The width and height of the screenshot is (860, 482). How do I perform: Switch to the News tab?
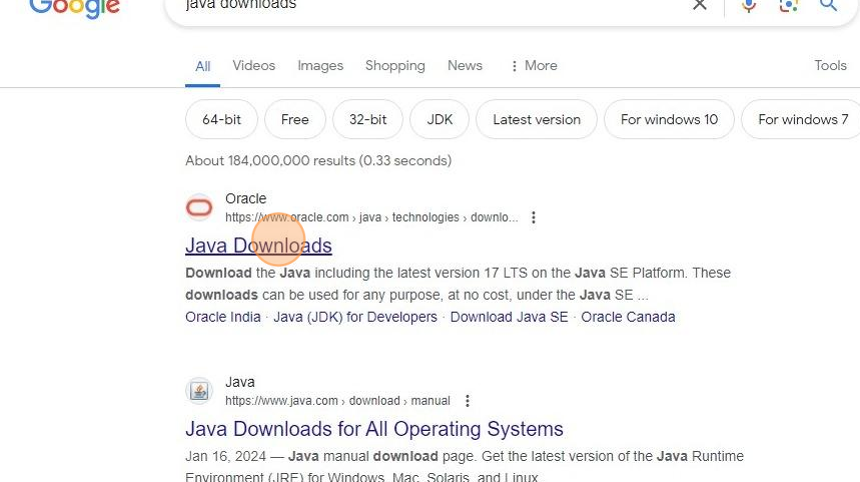(465, 66)
